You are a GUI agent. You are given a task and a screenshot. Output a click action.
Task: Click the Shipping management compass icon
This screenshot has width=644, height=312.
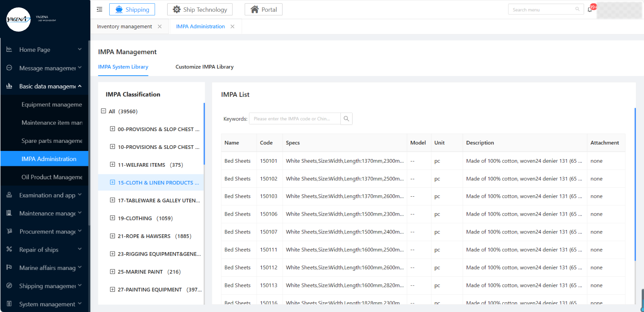tap(9, 286)
